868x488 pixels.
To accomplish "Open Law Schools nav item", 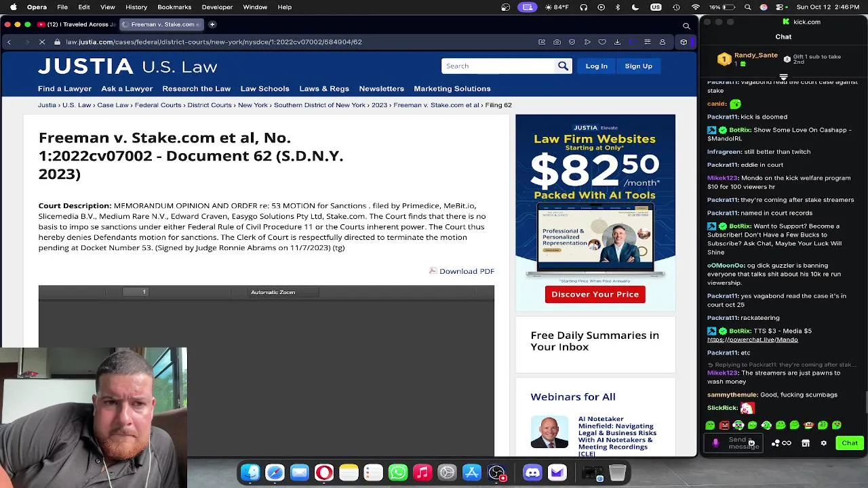I will [x=264, y=89].
